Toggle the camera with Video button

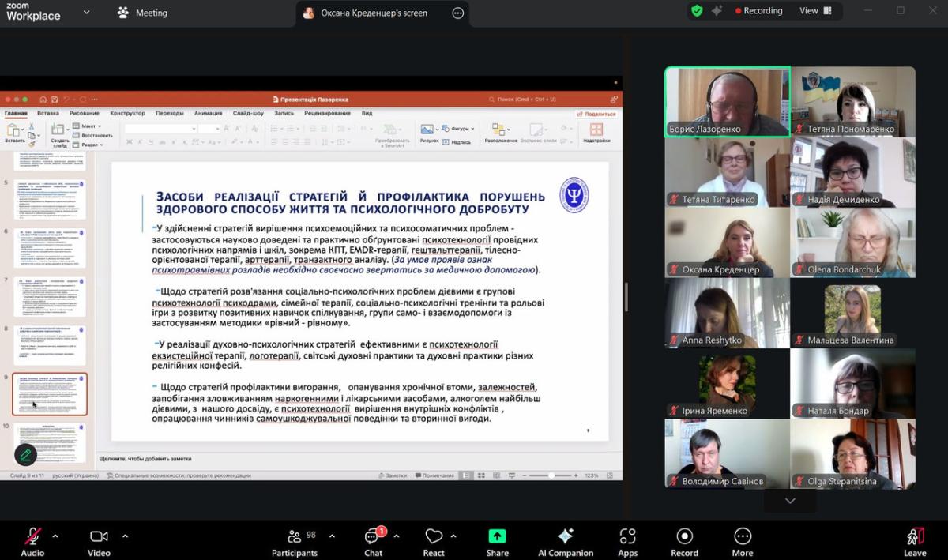click(99, 537)
